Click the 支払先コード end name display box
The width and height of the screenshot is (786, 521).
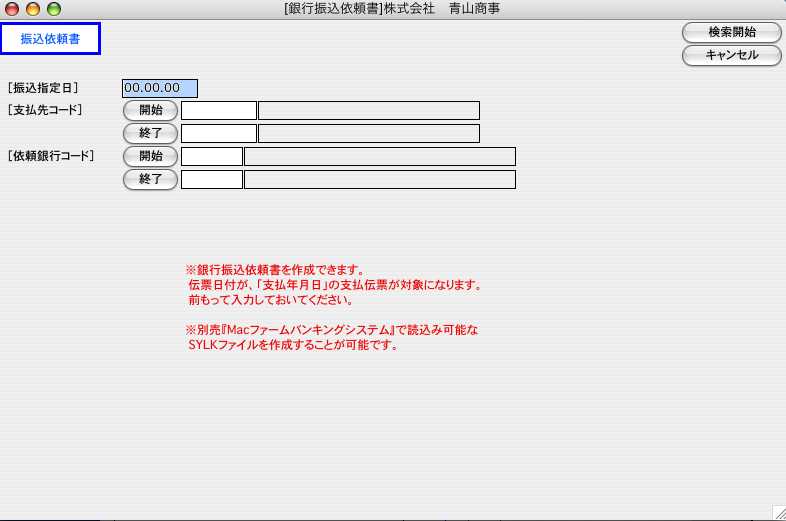369,133
